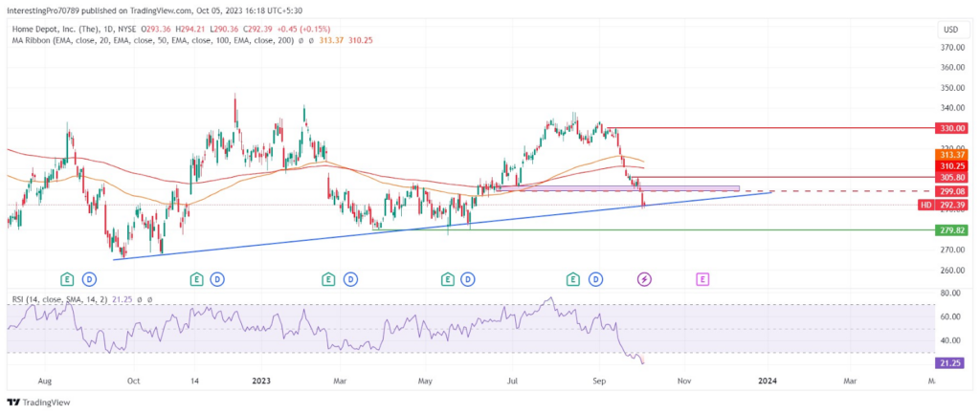Click the purple 21.25 RSI value label
Viewport: 980px width, 414px height.
tap(952, 362)
